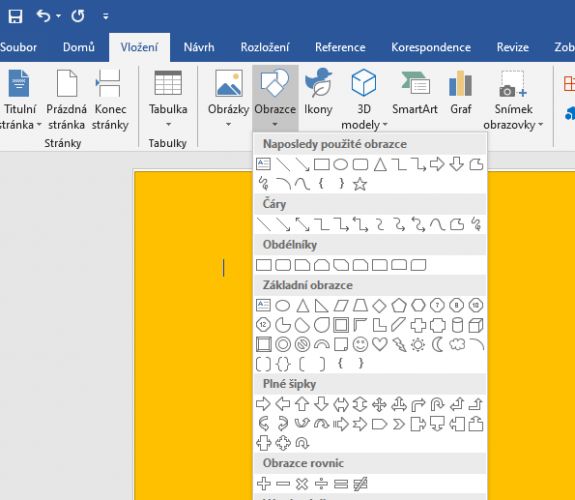Select the four-way quad arrow in Plné šipky
The width and height of the screenshot is (575, 500).
379,404
